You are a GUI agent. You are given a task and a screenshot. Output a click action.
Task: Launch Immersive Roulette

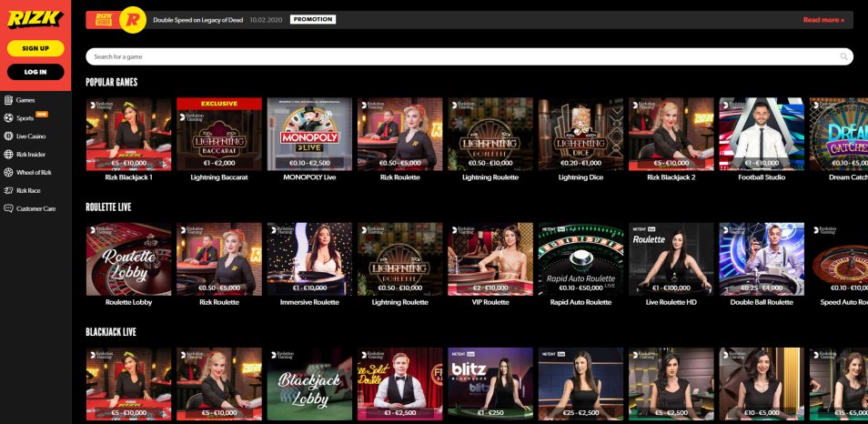tap(309, 259)
